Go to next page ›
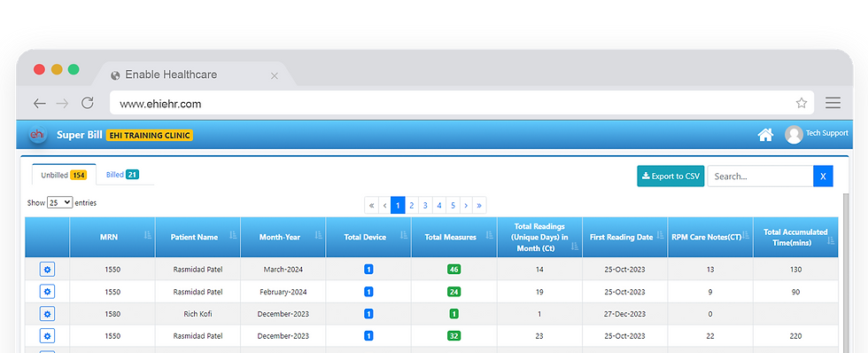Image resolution: width=868 pixels, height=353 pixels. click(466, 205)
